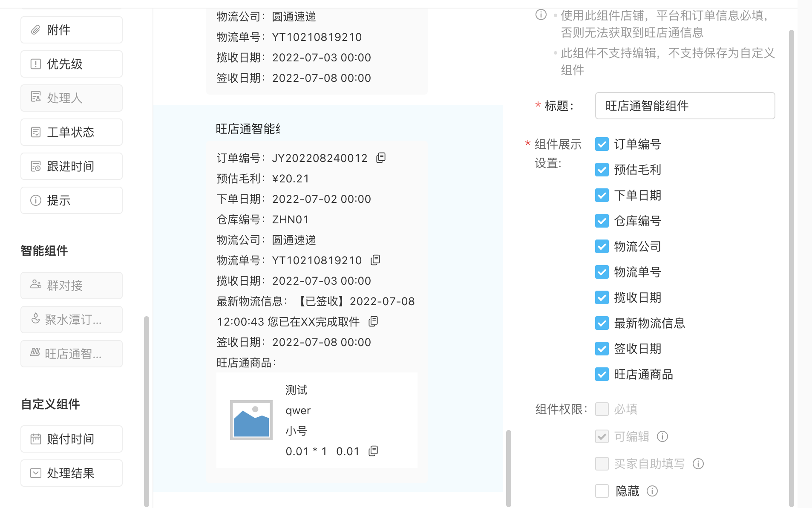Toggle the 必填 permission checkbox
The width and height of the screenshot is (812, 508).
(602, 409)
